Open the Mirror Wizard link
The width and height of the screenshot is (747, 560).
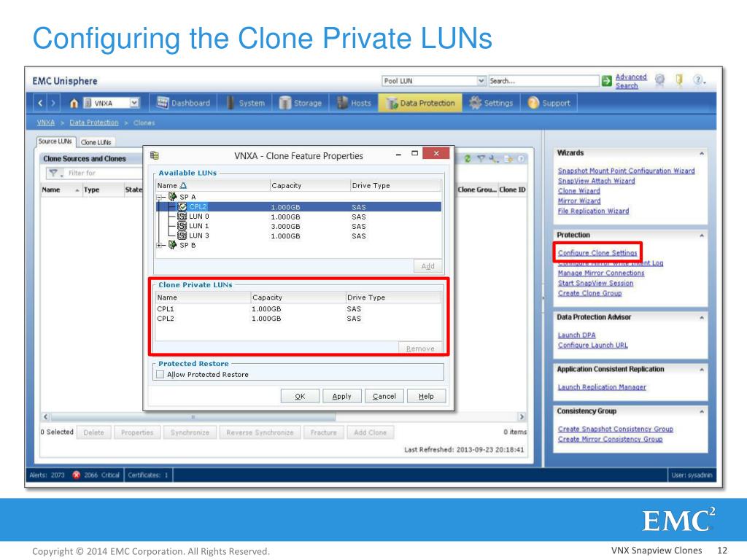tap(579, 201)
